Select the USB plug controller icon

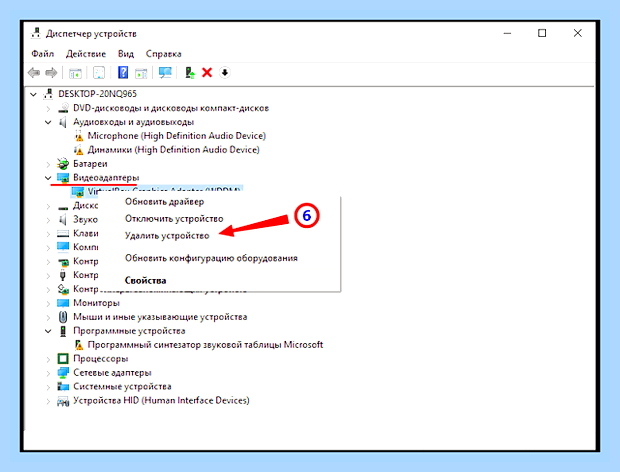pyautogui.click(x=62, y=275)
